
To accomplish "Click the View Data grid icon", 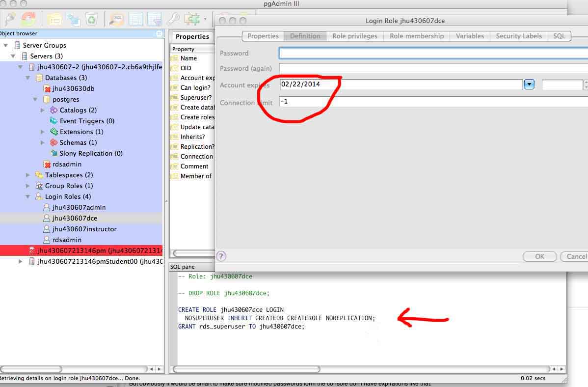I will [135, 19].
